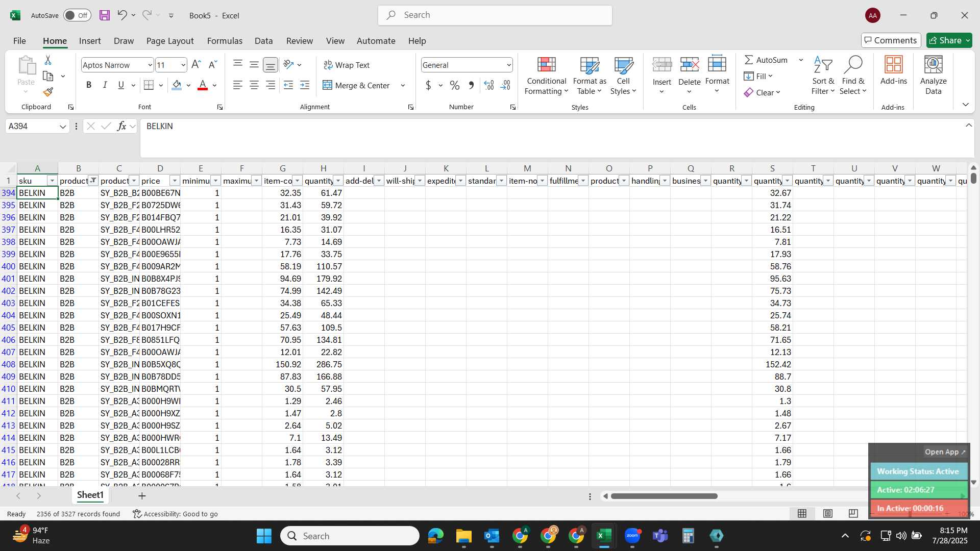The image size is (980, 551).
Task: Toggle Bottom Align button
Action: [271, 65]
